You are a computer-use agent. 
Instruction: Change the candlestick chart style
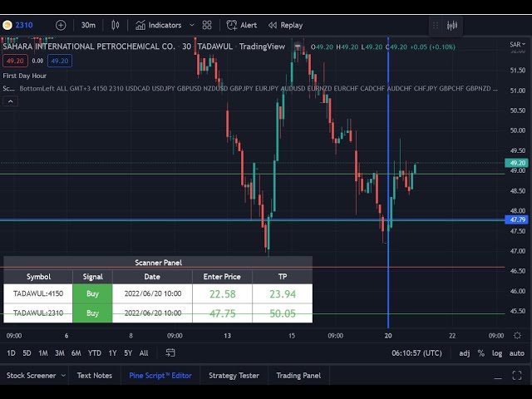pyautogui.click(x=116, y=25)
